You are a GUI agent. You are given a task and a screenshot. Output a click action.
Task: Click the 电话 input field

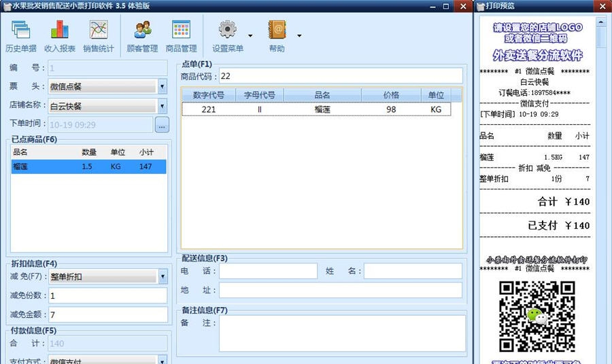pos(268,271)
